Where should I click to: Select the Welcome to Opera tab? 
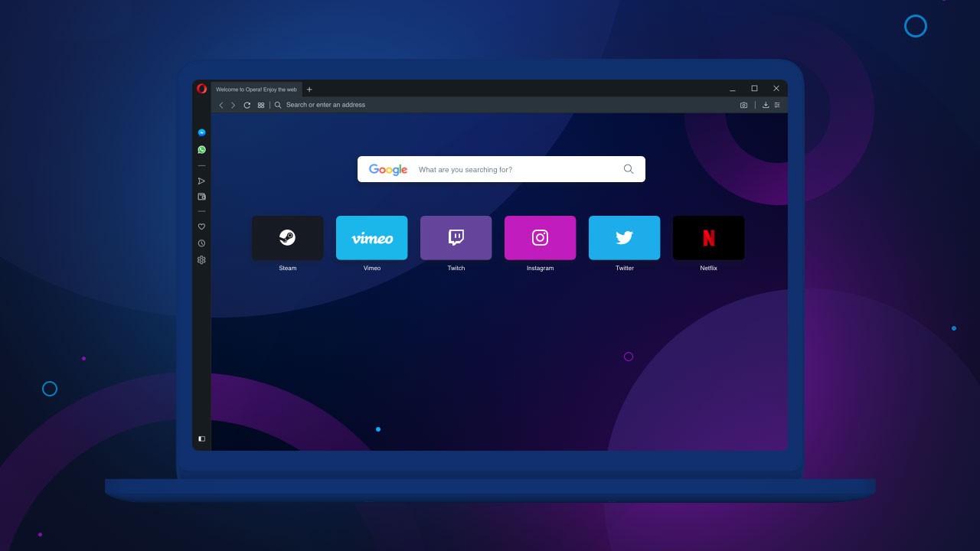[x=256, y=90]
